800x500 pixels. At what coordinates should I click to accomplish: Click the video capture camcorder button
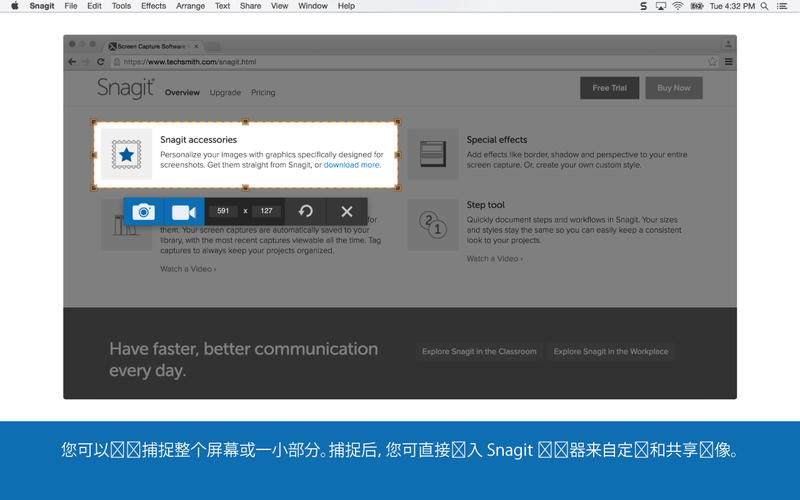(x=184, y=211)
